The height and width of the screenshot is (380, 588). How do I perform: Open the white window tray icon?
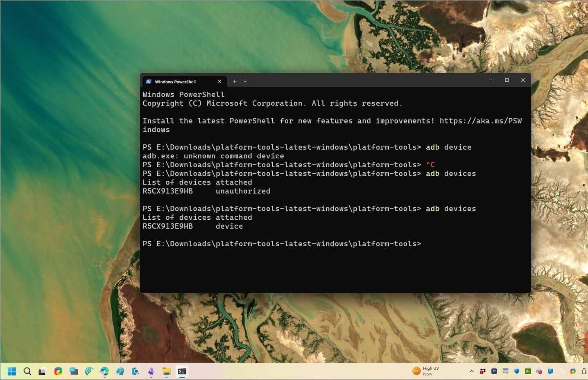coord(505,371)
